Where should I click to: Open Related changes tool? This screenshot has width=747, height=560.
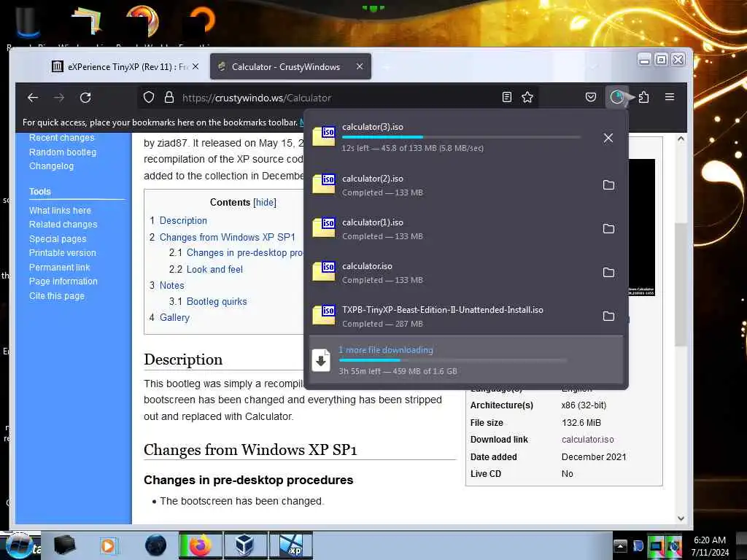tap(63, 225)
